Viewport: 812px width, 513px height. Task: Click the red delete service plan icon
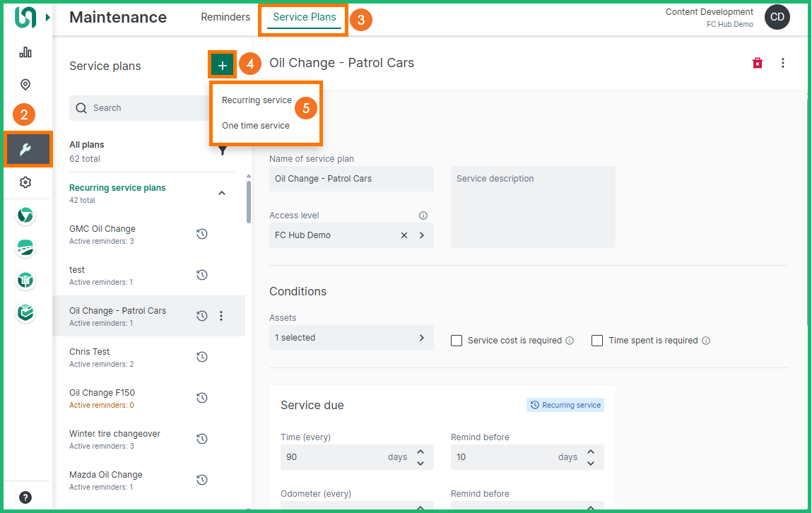coord(758,63)
